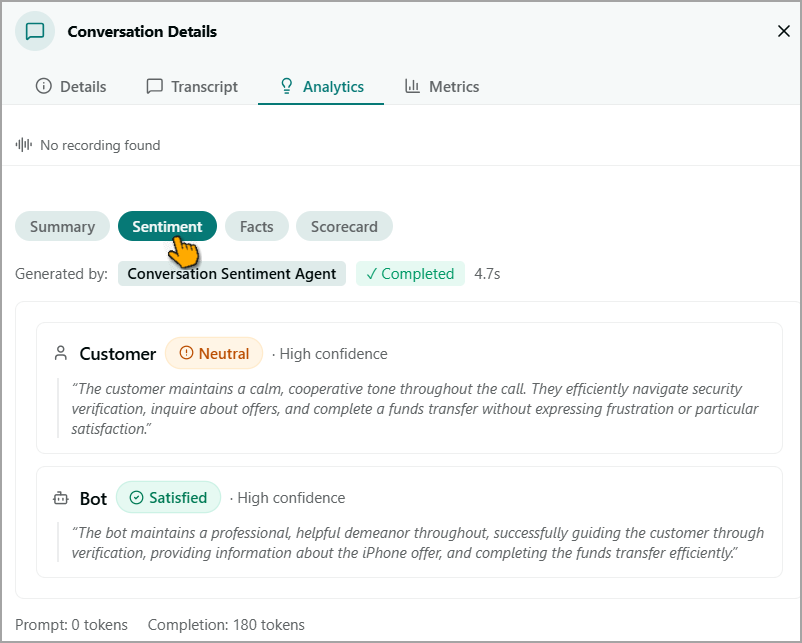Viewport: 802px width, 643px height.
Task: Click the speech bubble icon beside Transcript
Action: [154, 86]
